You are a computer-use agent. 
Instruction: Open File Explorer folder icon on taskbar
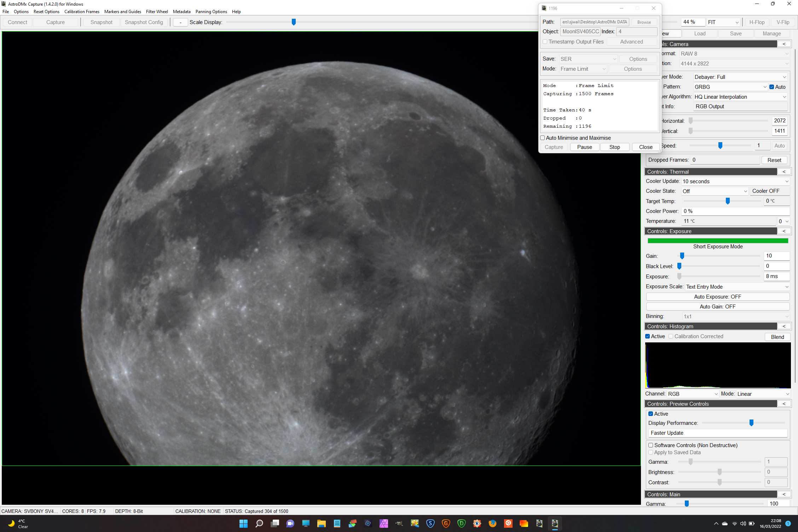321,524
